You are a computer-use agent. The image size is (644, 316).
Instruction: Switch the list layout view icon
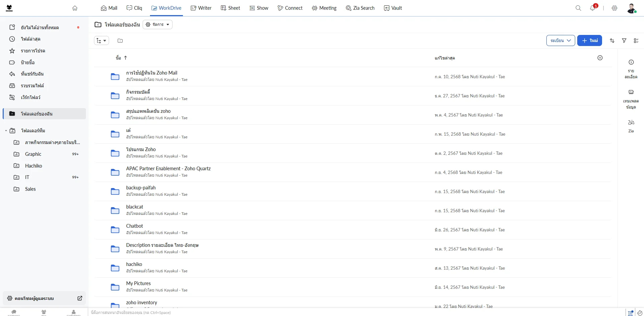pyautogui.click(x=636, y=41)
